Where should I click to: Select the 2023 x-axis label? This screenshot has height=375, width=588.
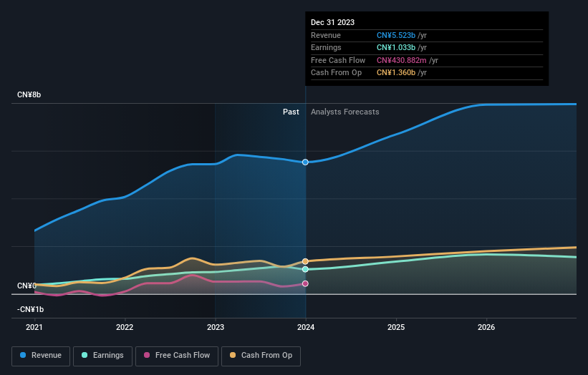pos(216,327)
